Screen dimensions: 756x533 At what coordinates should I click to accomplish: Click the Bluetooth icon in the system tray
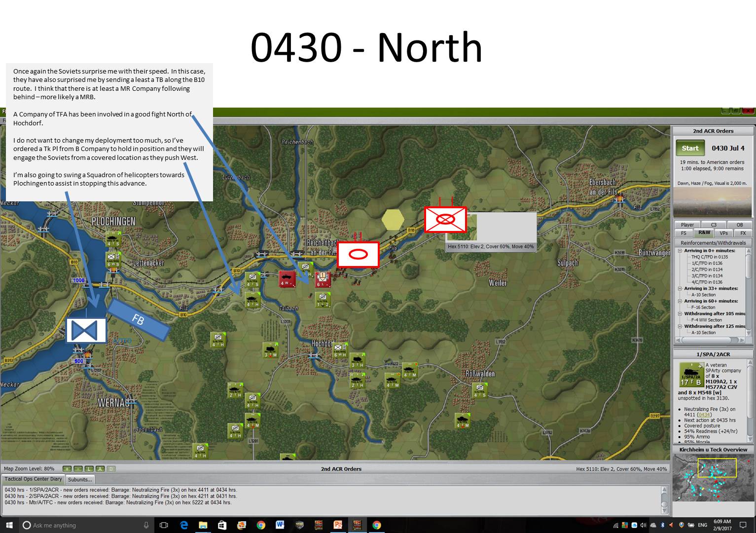pyautogui.click(x=662, y=525)
